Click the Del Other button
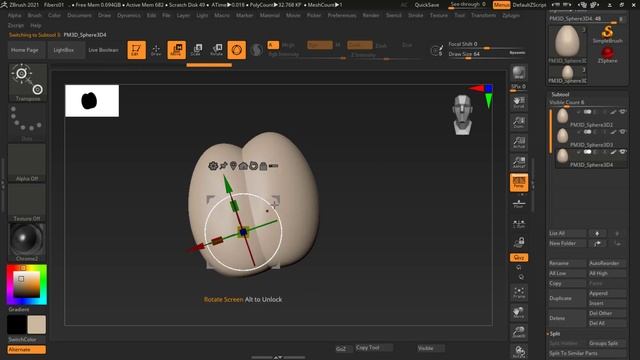The height and width of the screenshot is (360, 640). click(x=607, y=313)
